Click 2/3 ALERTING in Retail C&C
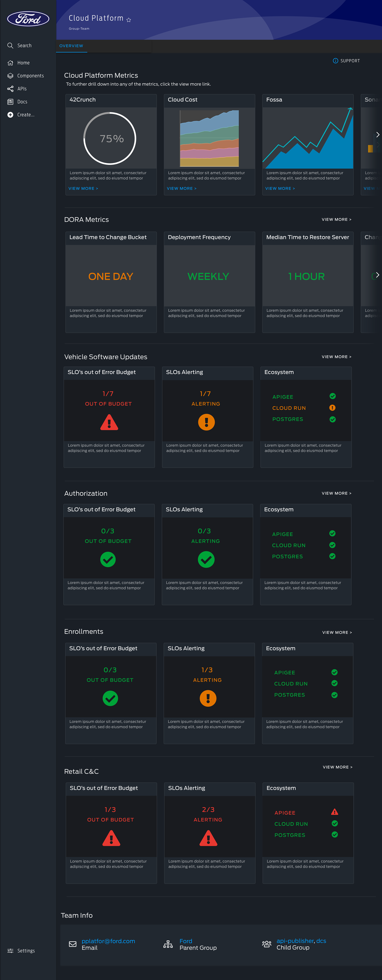382x980 pixels. (208, 814)
